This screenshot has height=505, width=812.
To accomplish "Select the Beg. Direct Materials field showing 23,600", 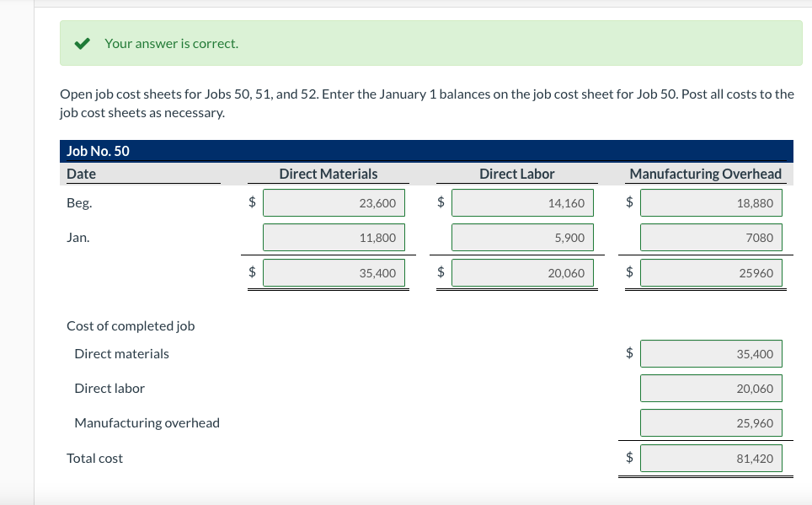I will [334, 202].
